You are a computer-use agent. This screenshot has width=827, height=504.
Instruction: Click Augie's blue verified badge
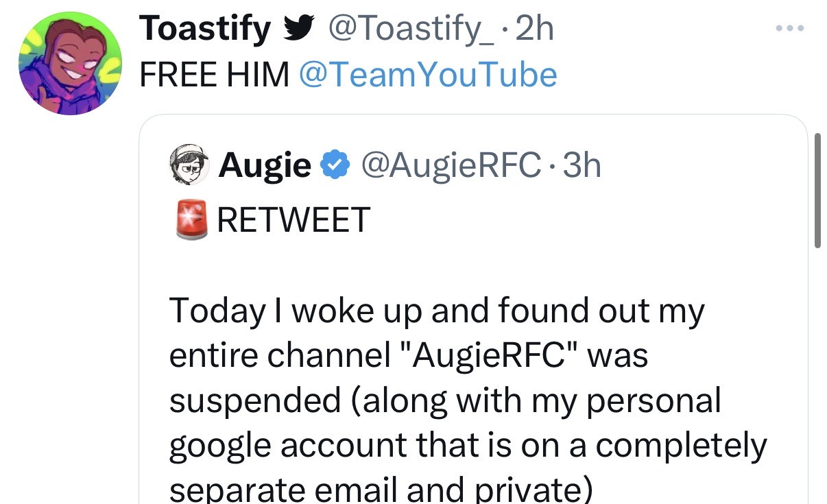pyautogui.click(x=333, y=165)
